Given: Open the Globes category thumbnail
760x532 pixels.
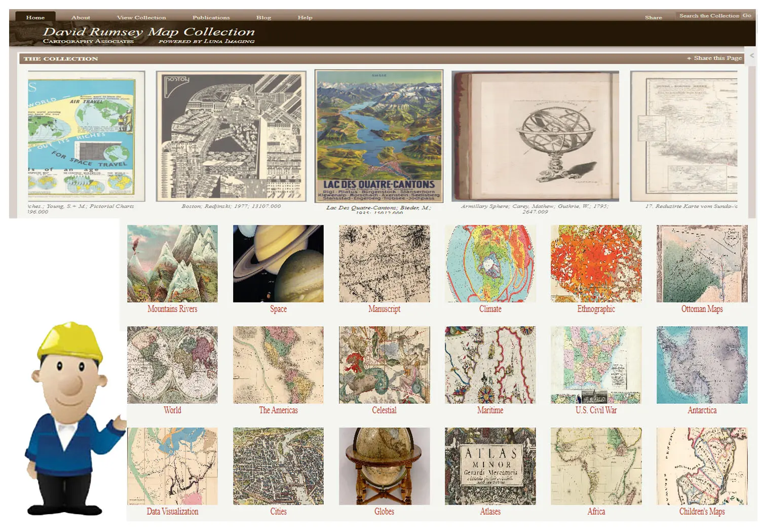Looking at the screenshot, I should (x=384, y=466).
